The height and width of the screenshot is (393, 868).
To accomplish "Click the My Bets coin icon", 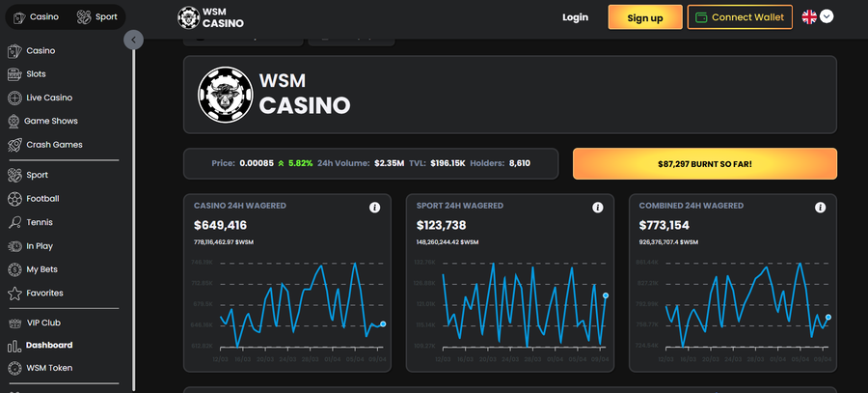I will point(14,270).
